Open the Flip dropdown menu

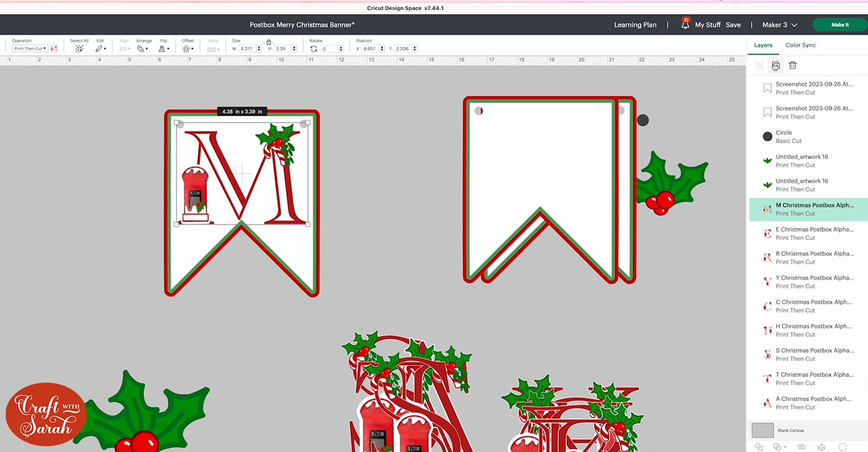coord(164,49)
